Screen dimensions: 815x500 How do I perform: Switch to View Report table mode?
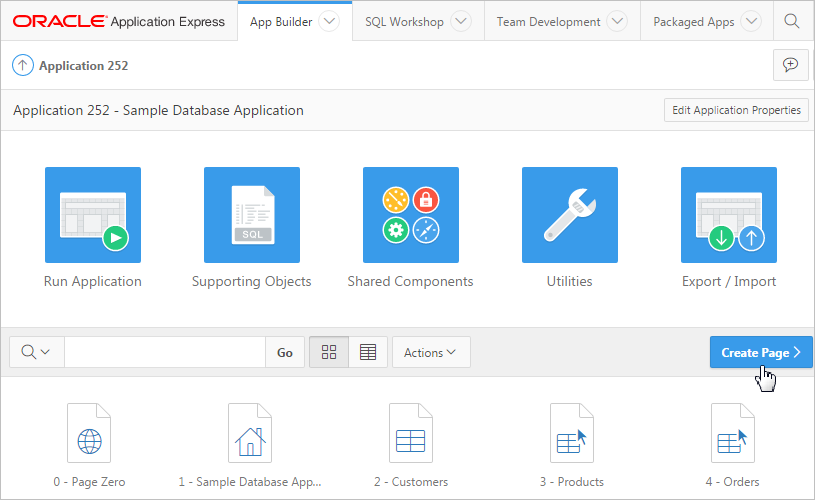[368, 352]
